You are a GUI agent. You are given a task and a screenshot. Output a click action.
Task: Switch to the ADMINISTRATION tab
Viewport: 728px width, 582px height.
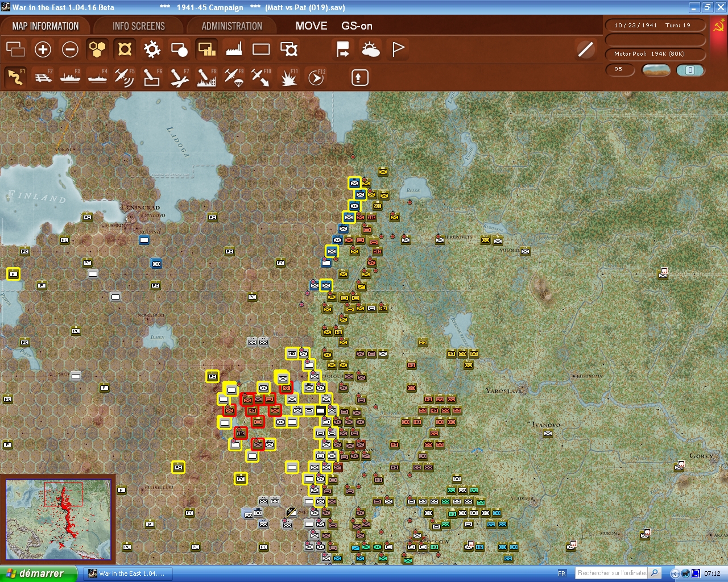231,26
